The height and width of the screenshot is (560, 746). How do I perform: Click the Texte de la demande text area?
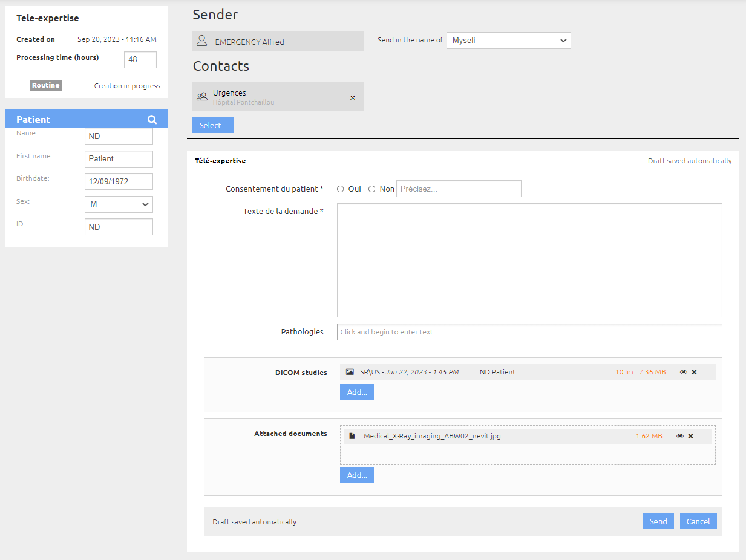pyautogui.click(x=529, y=261)
